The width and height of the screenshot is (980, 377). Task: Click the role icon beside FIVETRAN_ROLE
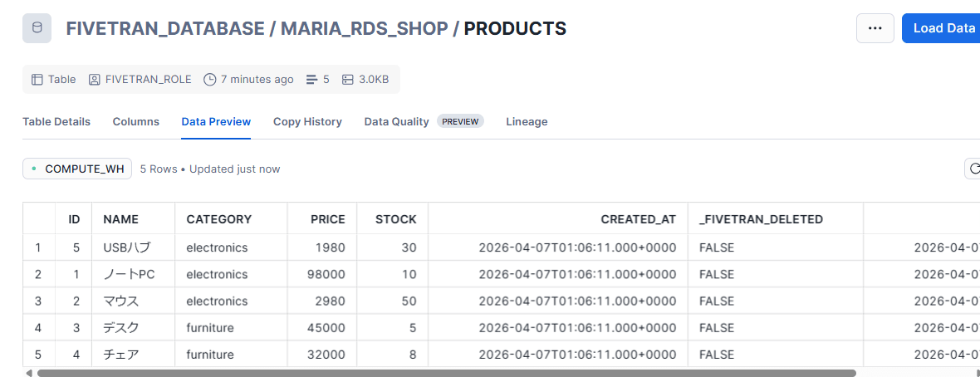94,80
